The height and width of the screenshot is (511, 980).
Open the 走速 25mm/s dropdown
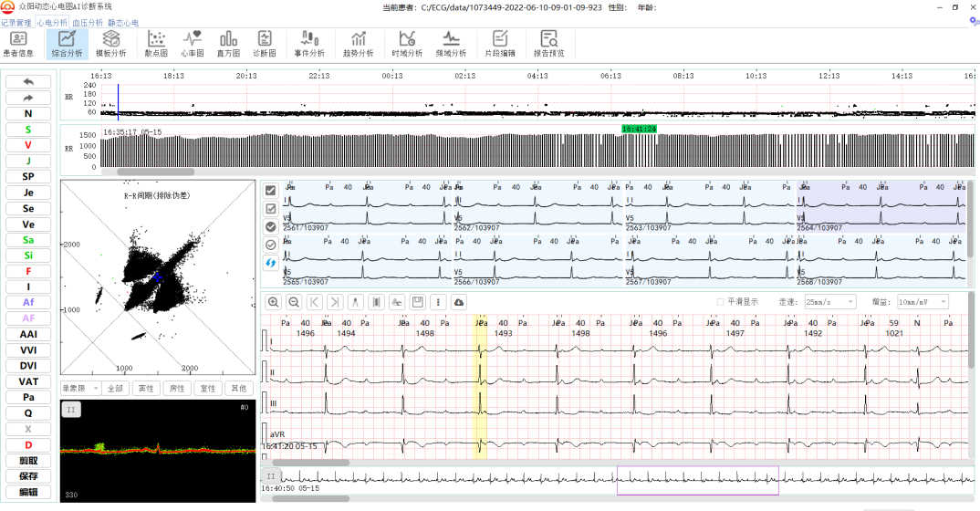click(830, 302)
